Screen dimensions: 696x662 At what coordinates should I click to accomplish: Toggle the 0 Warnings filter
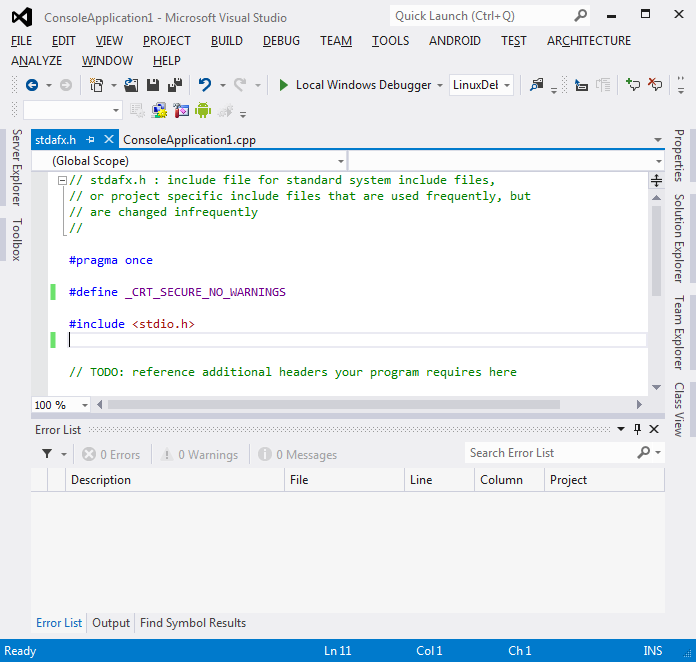(199, 455)
